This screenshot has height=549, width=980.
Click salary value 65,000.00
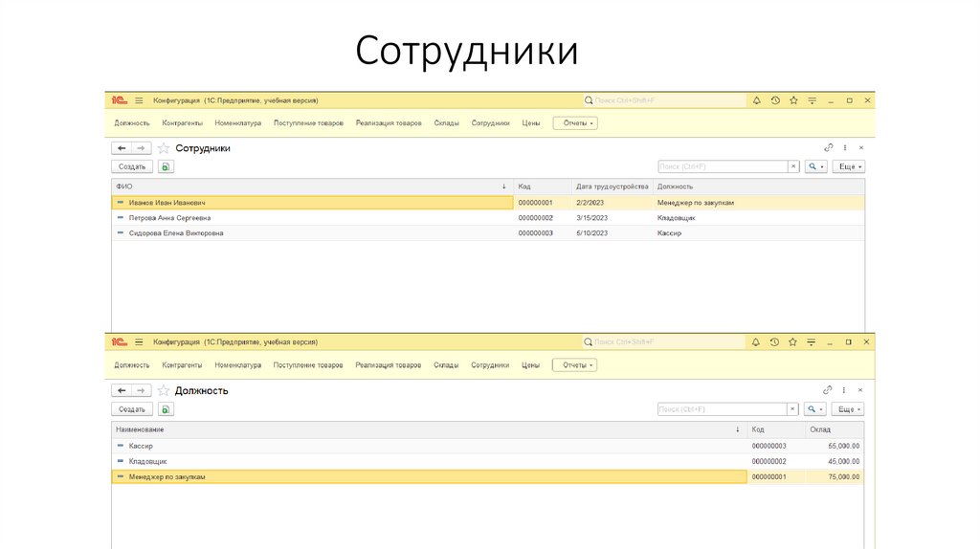pyautogui.click(x=844, y=446)
